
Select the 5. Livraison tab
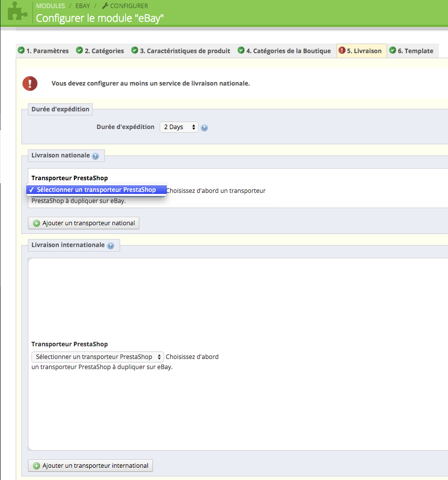(x=361, y=51)
